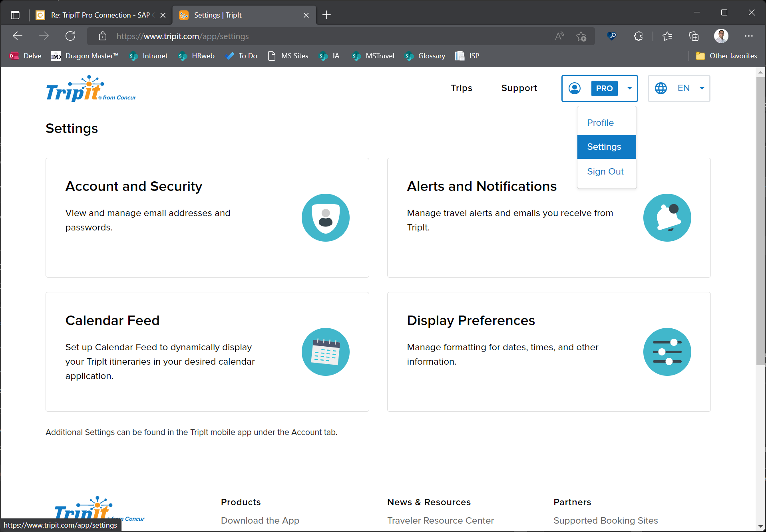Open the Dragon Master bookmark
Screen dimensions: 766x532
[85, 56]
